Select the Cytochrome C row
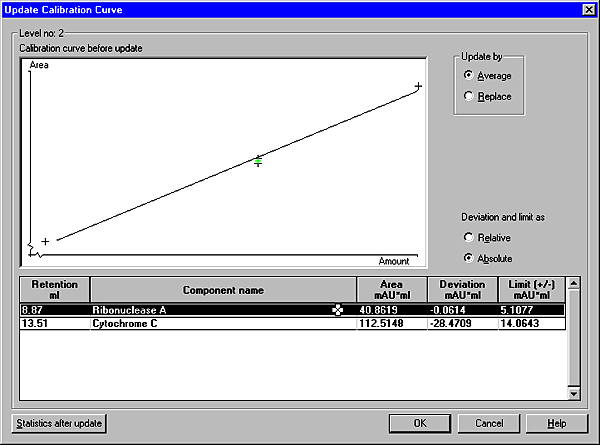Viewport: 600px width, 445px height. [292, 323]
